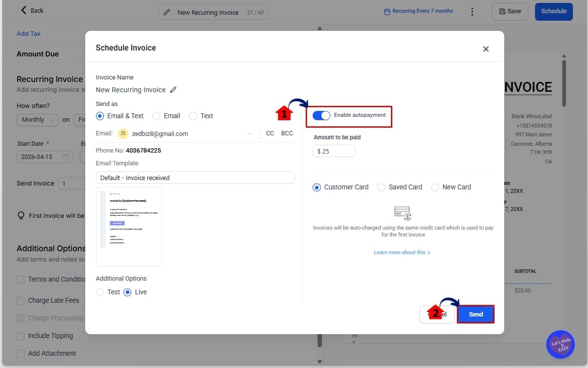Viewport: 588px width, 368px height.
Task: Open the three-dot more options menu
Action: point(472,12)
